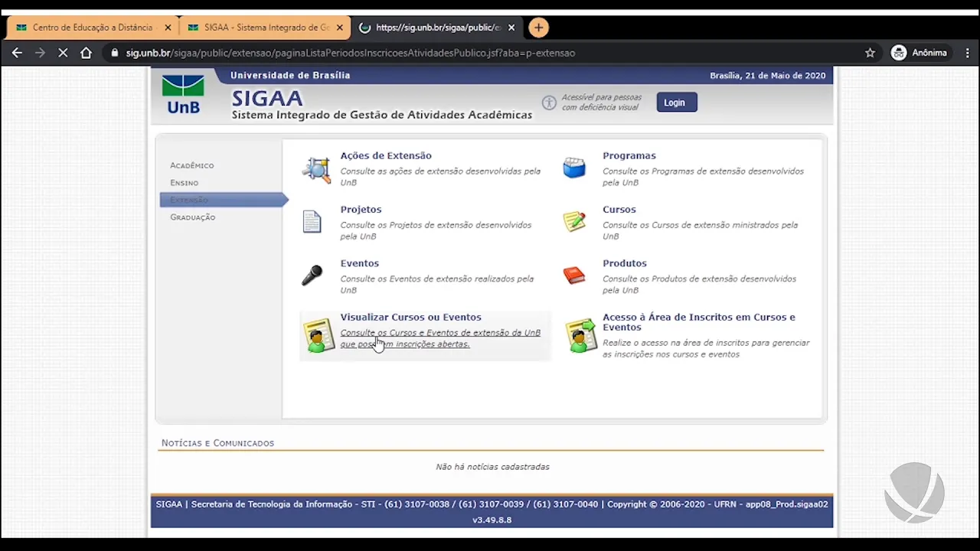Click 'Realize o acesso na área de inscritos' text
Screen dimensions: 980x551
(x=706, y=348)
